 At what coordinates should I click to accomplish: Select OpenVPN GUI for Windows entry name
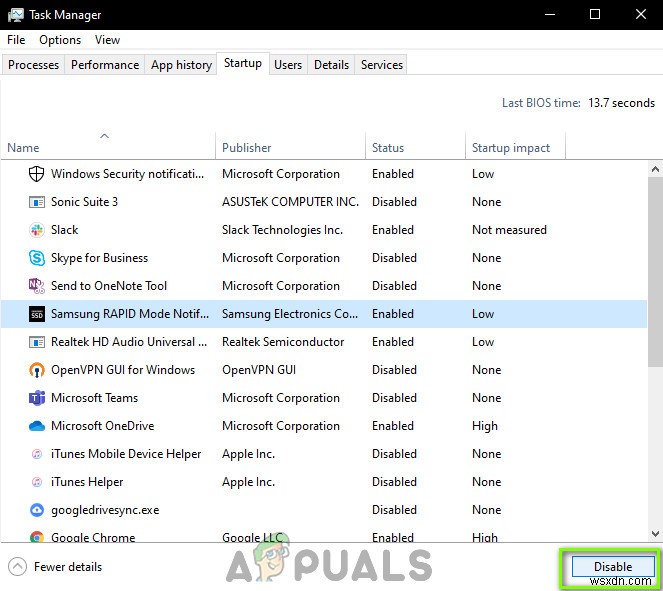tap(123, 370)
